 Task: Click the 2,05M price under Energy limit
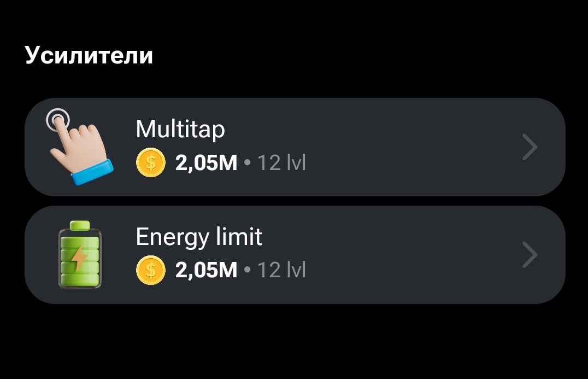tap(206, 270)
